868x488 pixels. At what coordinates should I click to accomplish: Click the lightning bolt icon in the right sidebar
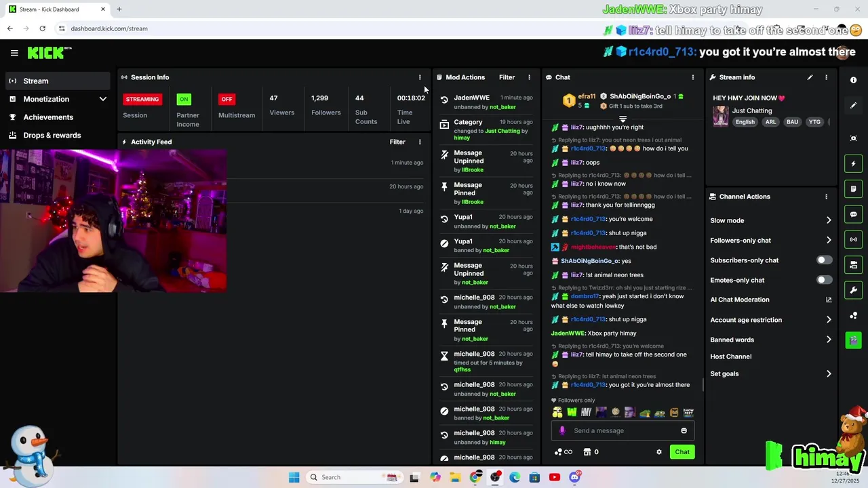point(854,163)
